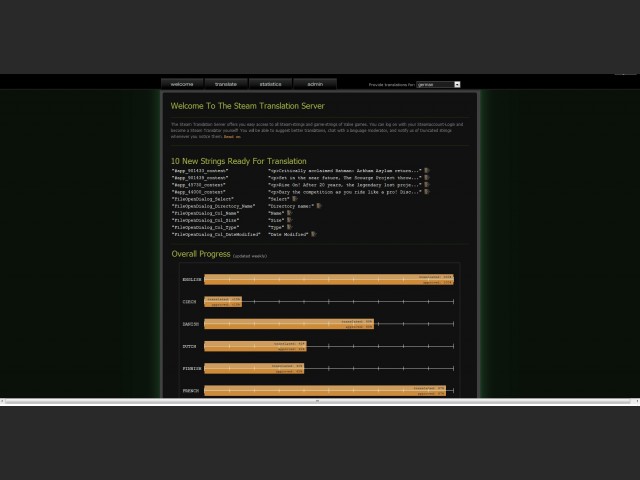Select the FileOpenDialog_Col_Name token
This screenshot has height=480, width=640.
[206, 213]
